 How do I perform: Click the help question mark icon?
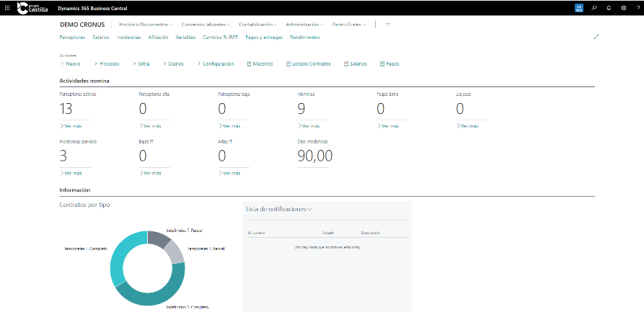click(x=638, y=7)
